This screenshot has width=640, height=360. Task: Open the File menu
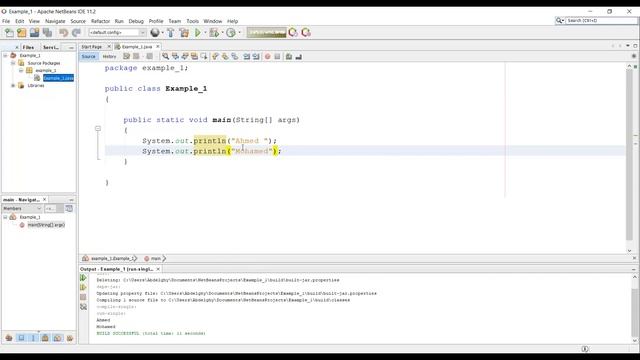click(6, 21)
